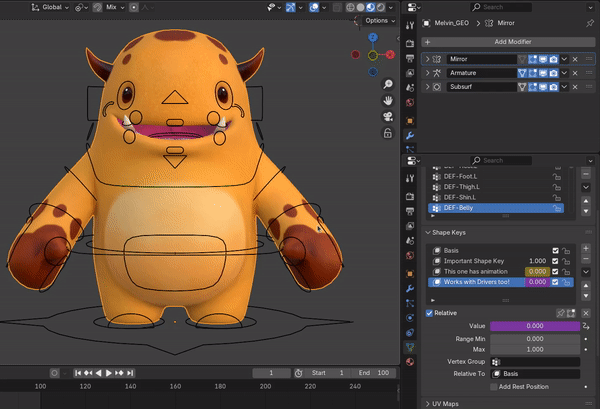Open the shading options dropdown arrow
This screenshot has width=600, height=409.
click(x=391, y=7)
